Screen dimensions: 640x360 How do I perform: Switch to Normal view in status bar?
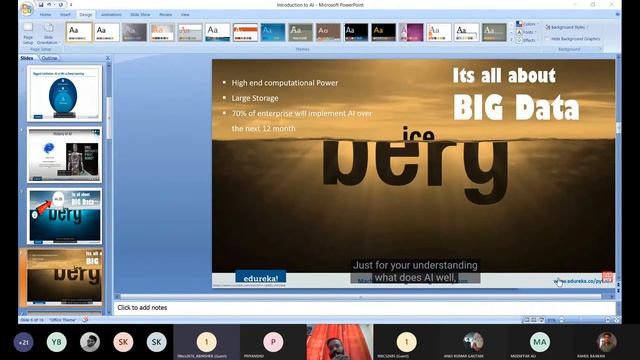click(x=527, y=320)
